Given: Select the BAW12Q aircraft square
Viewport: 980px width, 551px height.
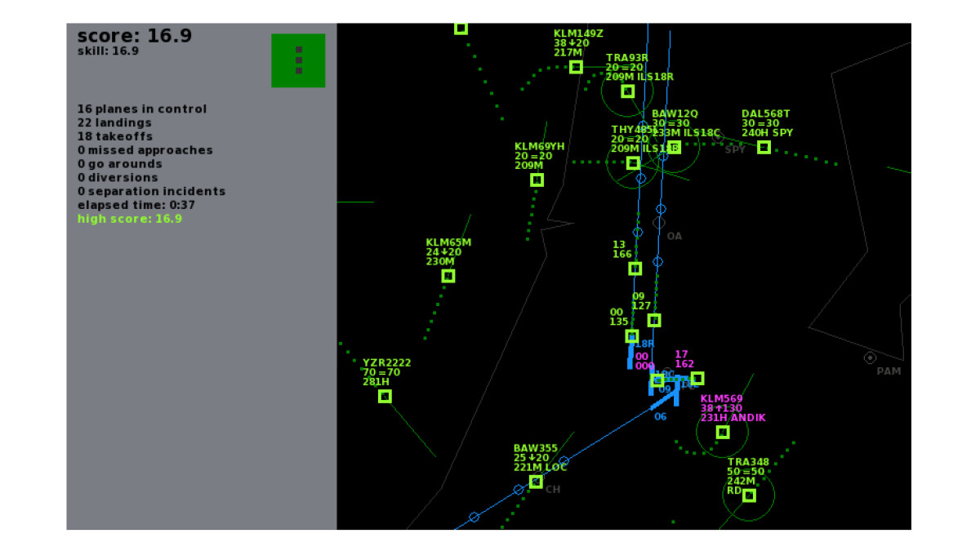Looking at the screenshot, I should point(674,148).
